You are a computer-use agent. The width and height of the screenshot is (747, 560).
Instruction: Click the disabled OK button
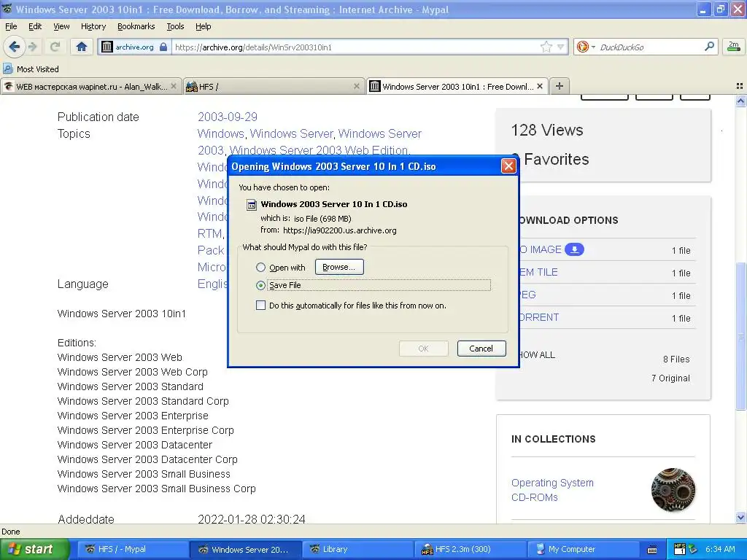[424, 348]
